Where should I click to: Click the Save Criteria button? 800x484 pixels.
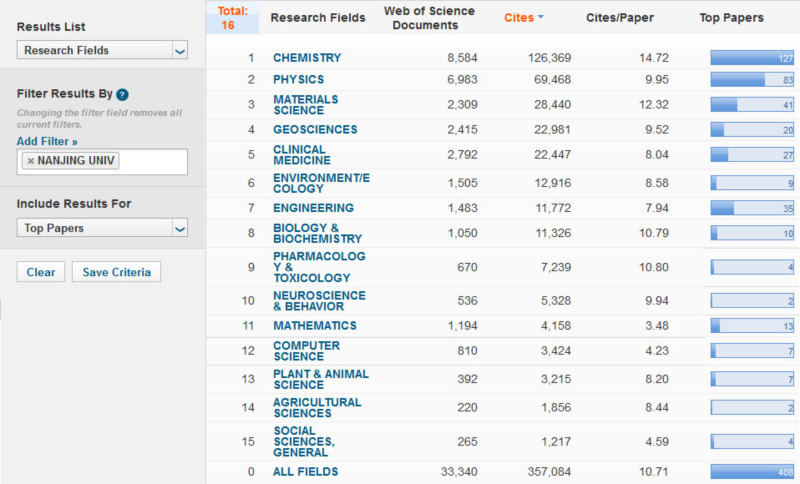pos(117,272)
